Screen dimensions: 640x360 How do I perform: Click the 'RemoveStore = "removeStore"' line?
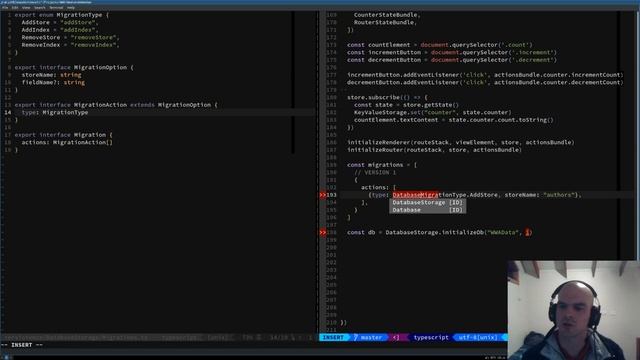click(x=70, y=38)
